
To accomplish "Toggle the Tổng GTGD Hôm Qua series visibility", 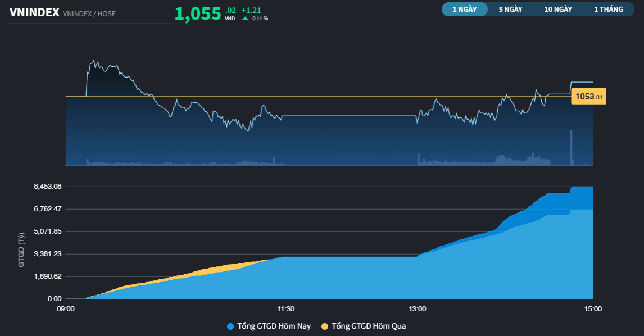I will [370, 326].
